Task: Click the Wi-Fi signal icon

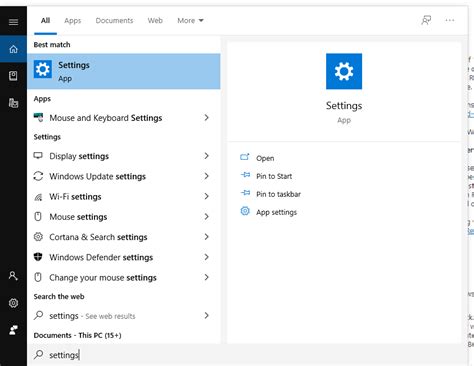Action: pyautogui.click(x=38, y=197)
